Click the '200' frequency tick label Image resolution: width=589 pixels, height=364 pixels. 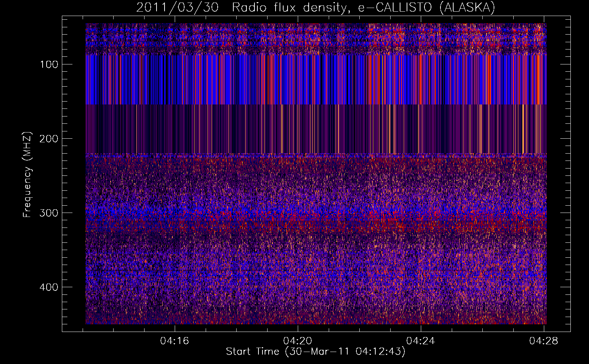coord(49,139)
